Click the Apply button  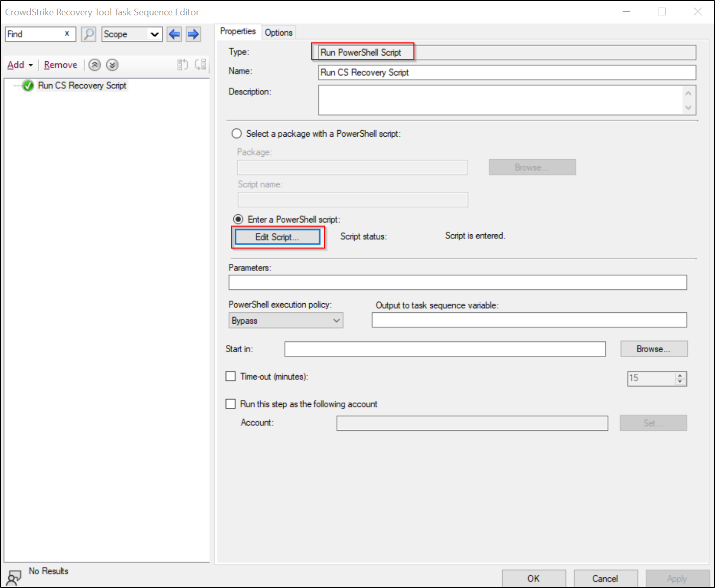677,578
